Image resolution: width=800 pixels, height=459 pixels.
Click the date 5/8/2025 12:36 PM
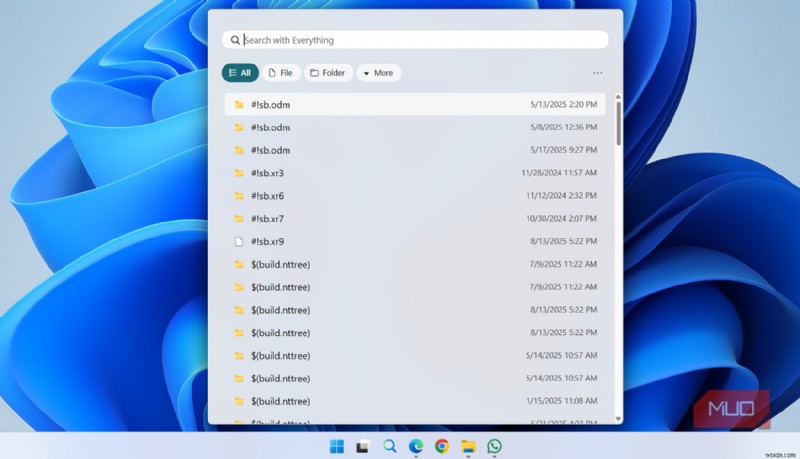point(564,127)
